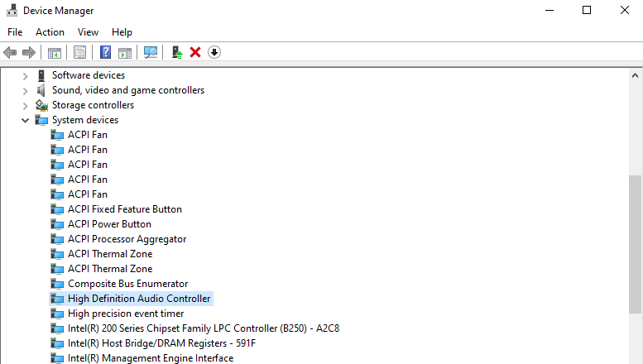643x364 pixels.
Task: Click icon beside ACPI Power Button
Action: coord(57,225)
